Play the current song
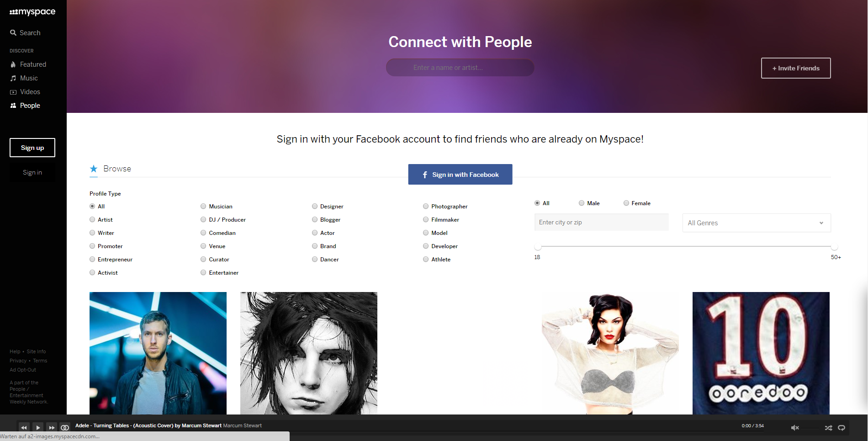The image size is (868, 441). coord(38,428)
